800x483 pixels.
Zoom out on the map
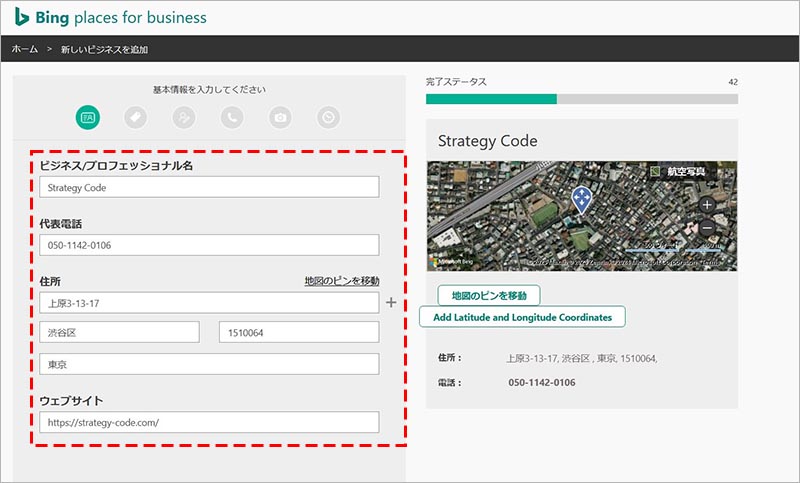[707, 228]
